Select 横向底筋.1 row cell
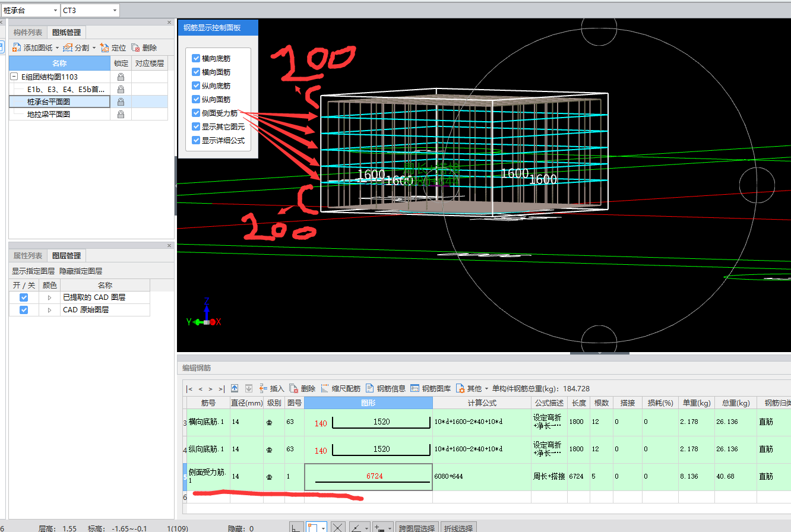This screenshot has height=532, width=791. pos(208,422)
